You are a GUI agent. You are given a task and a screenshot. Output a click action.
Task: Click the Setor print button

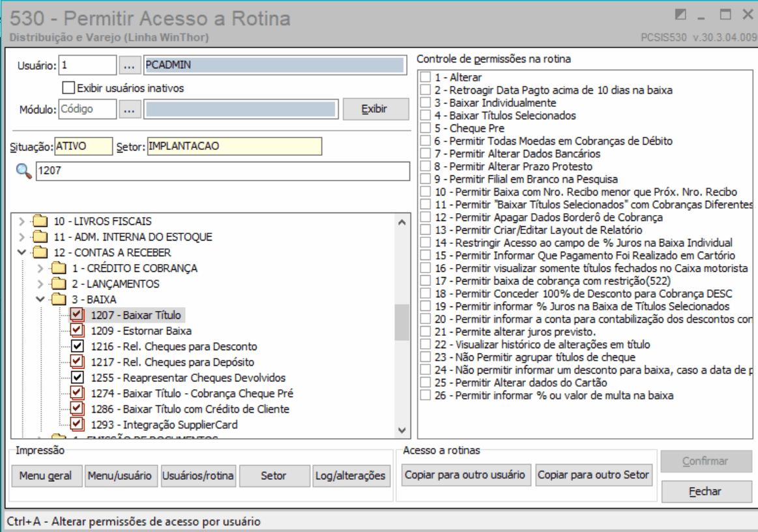pos(274,476)
